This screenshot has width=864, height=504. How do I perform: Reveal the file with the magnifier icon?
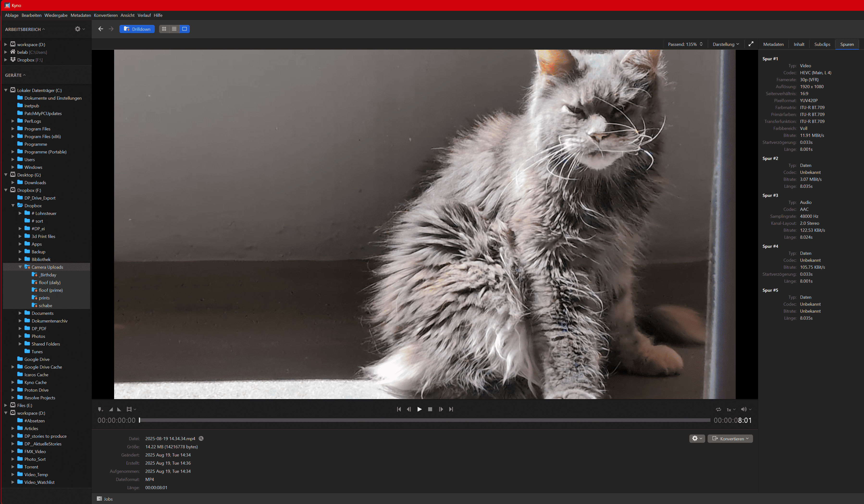(x=201, y=438)
